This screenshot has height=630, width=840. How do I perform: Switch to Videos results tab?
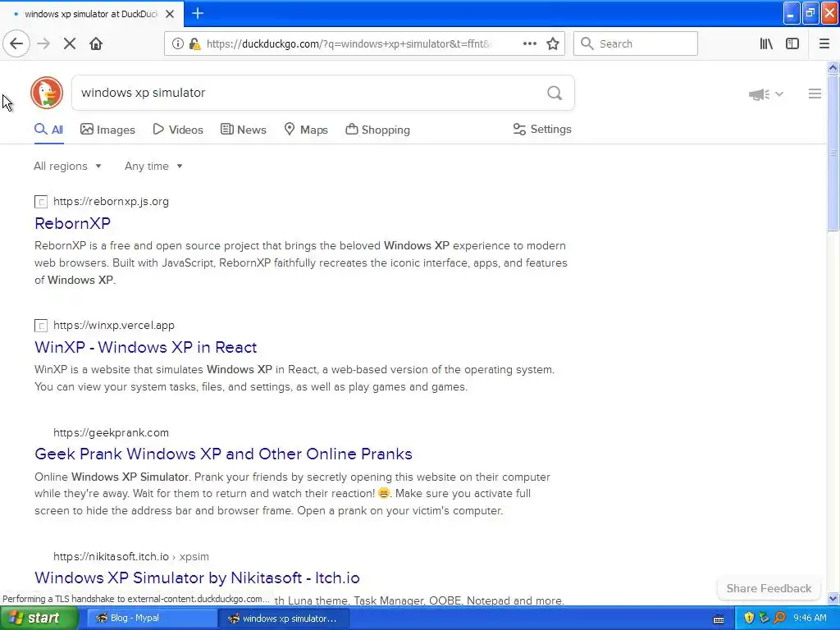178,130
